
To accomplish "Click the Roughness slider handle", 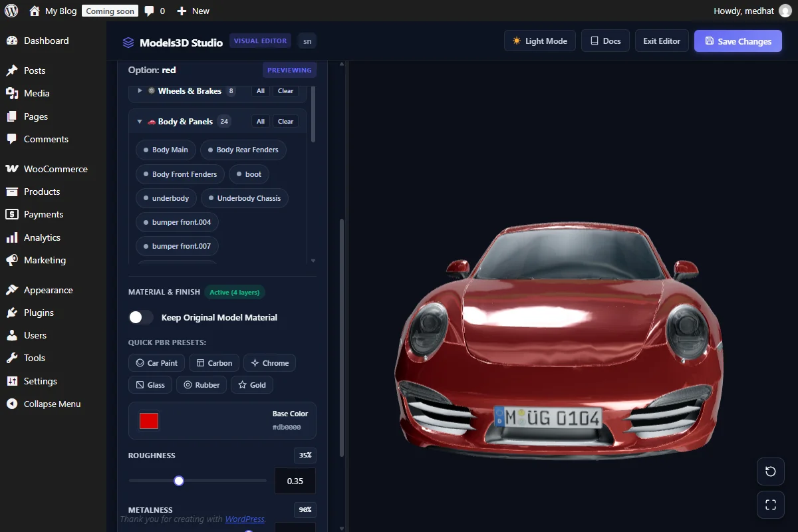I will [x=178, y=481].
